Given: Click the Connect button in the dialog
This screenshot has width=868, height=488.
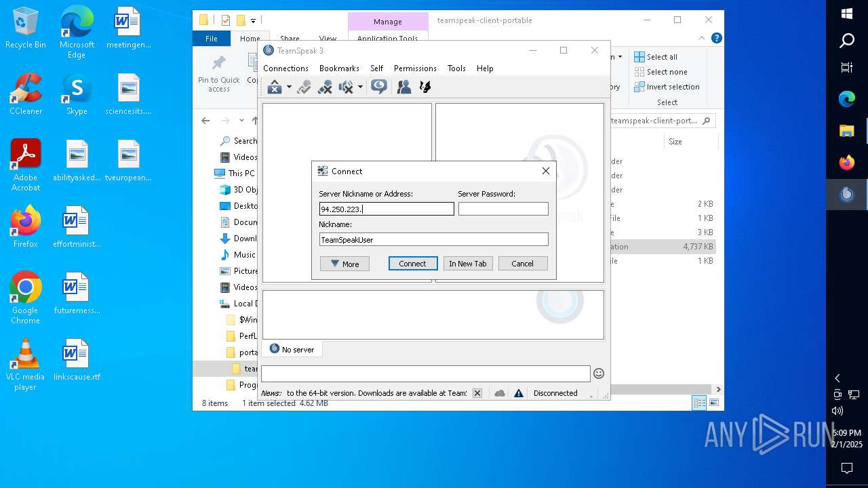Looking at the screenshot, I should coord(412,264).
